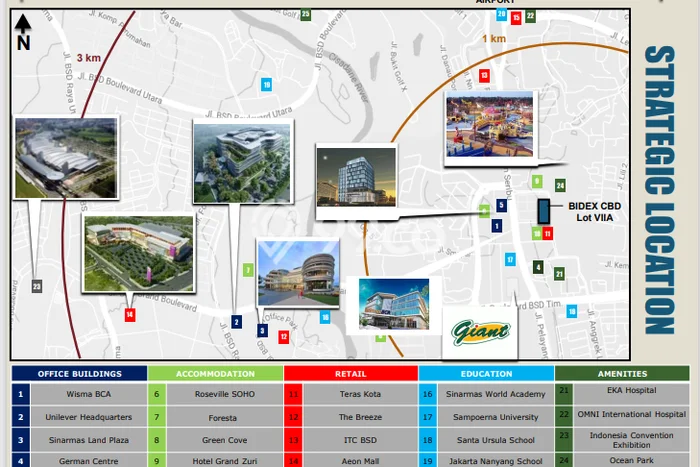
Task: Click red map marker 15
Action: click(516, 18)
